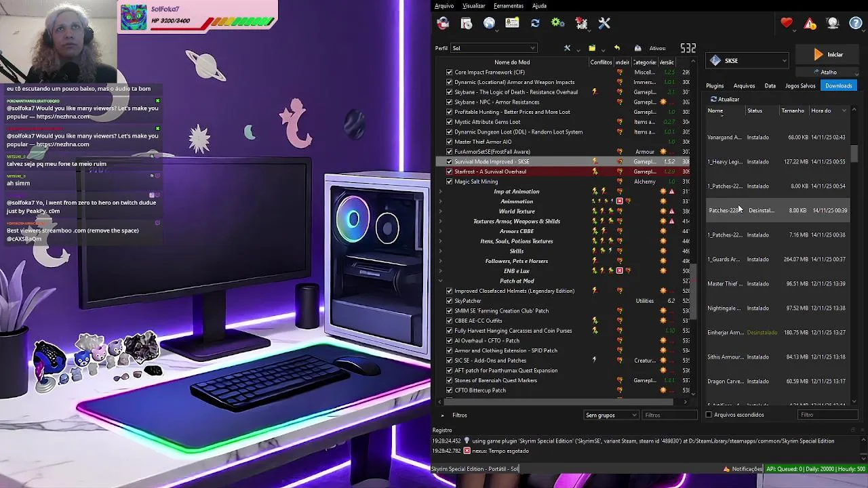868x488 pixels.
Task: Expand Followers, Pets e Horsers separator
Action: coord(441,261)
